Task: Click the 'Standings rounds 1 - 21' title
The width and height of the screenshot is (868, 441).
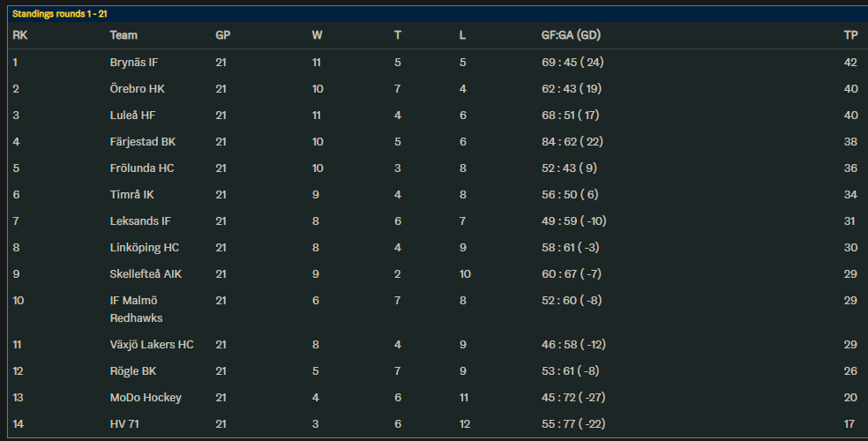Action: click(60, 14)
